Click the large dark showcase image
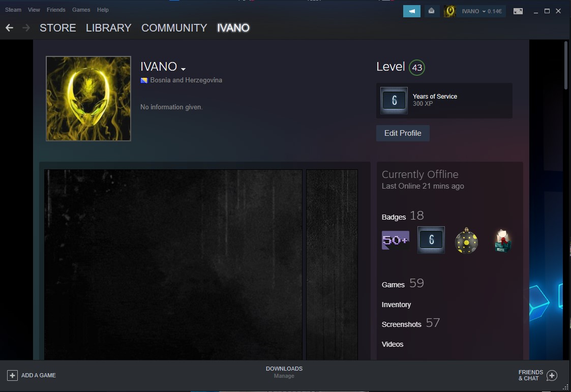 pyautogui.click(x=173, y=265)
